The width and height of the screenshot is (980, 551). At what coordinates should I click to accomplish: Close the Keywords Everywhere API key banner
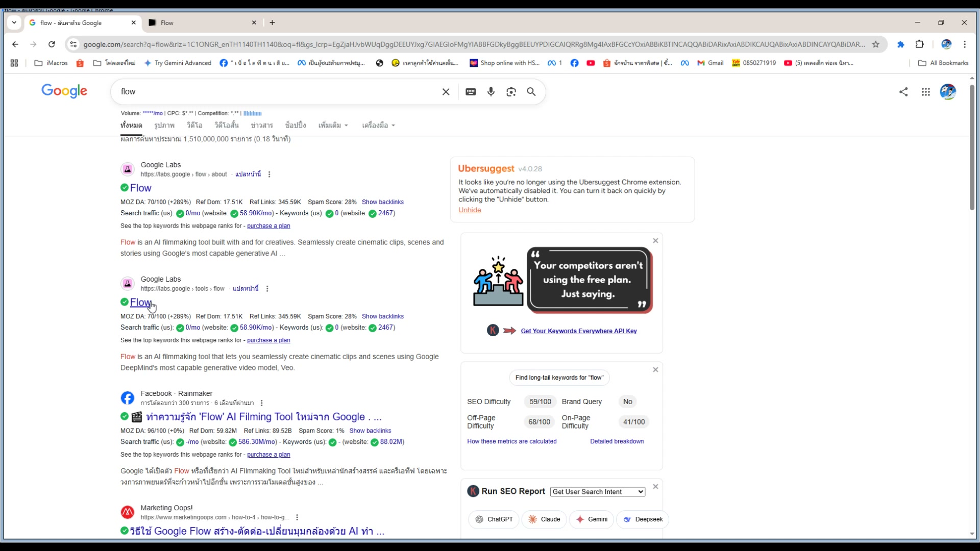[655, 241]
